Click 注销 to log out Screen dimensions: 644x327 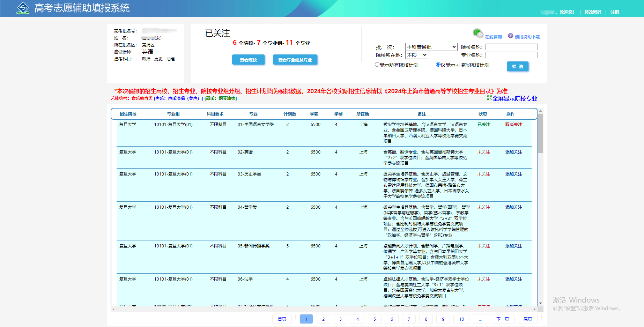tap(614, 12)
